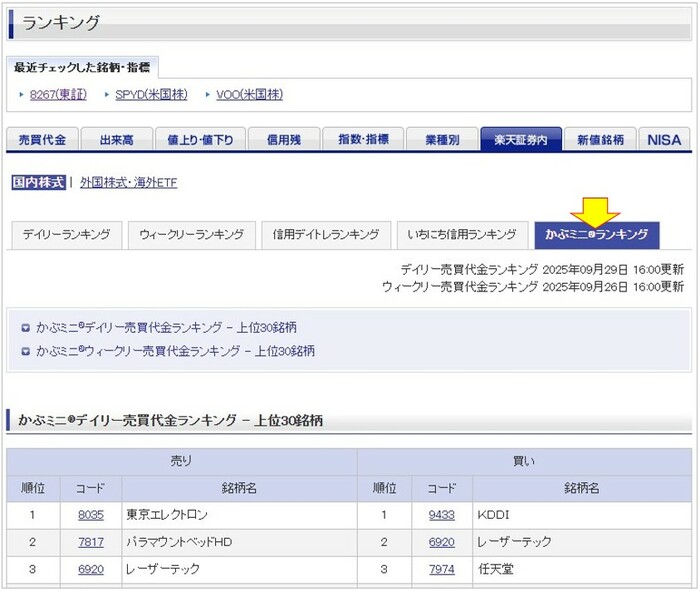
Task: Switch to the 出来高 tab
Action: pyautogui.click(x=117, y=140)
